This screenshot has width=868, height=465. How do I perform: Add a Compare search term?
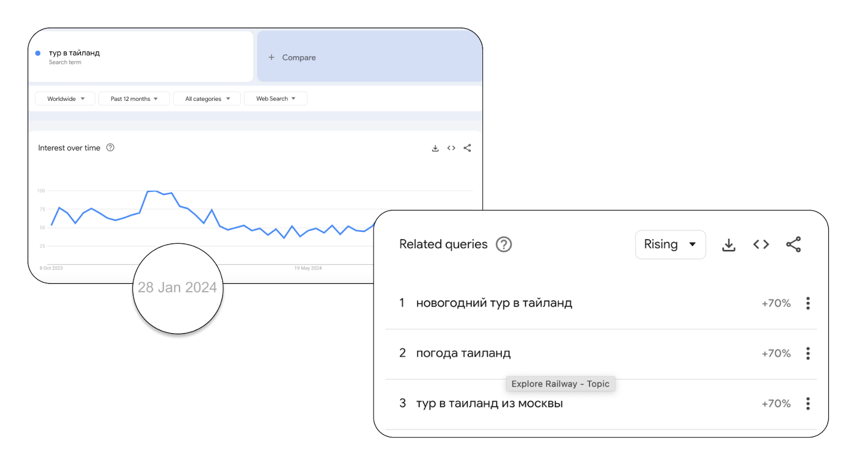coord(369,56)
